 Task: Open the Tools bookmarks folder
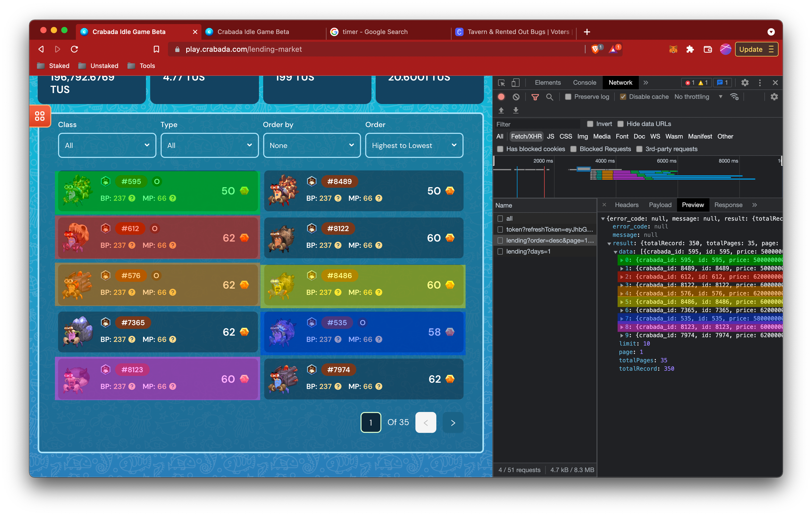(141, 66)
